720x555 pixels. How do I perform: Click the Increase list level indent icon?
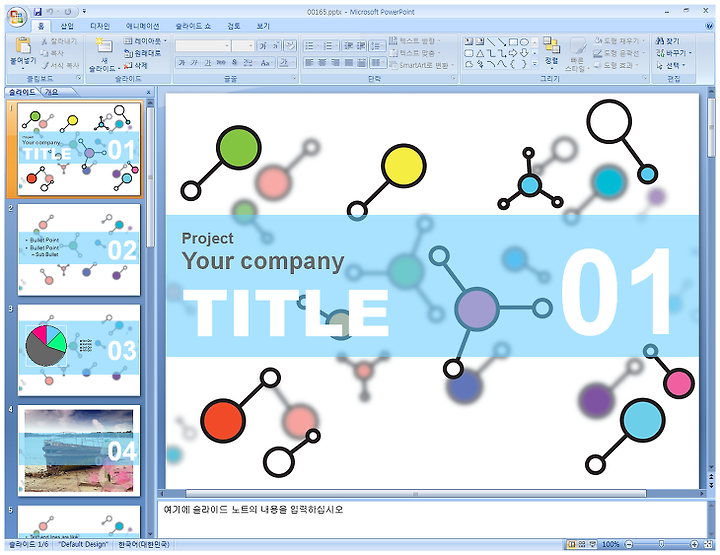pyautogui.click(x=361, y=45)
